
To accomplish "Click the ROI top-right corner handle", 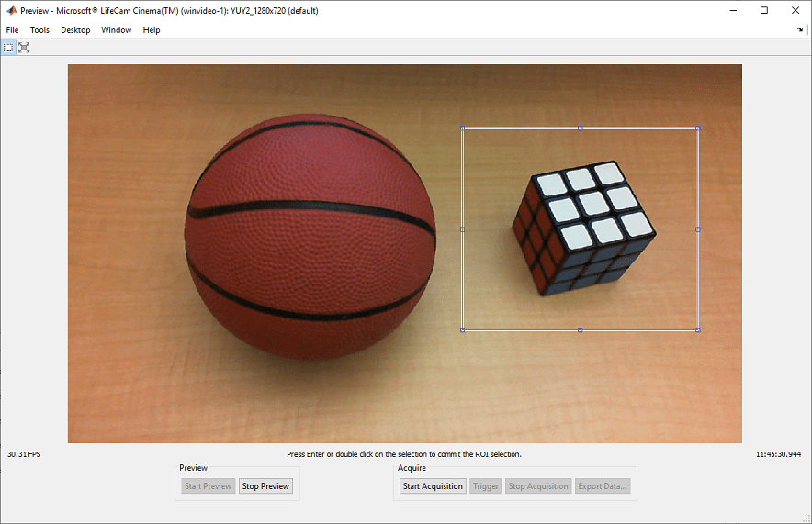I will tap(697, 128).
